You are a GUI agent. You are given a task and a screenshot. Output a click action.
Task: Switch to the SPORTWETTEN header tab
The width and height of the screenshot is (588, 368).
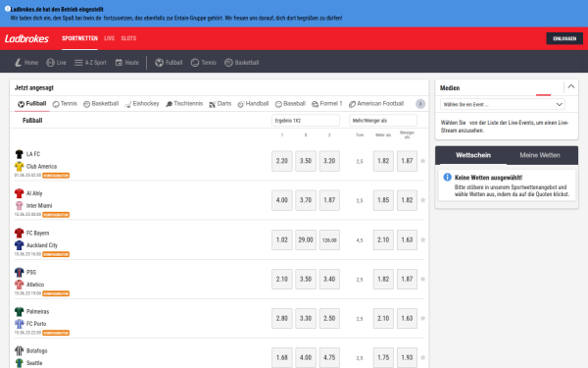79,38
